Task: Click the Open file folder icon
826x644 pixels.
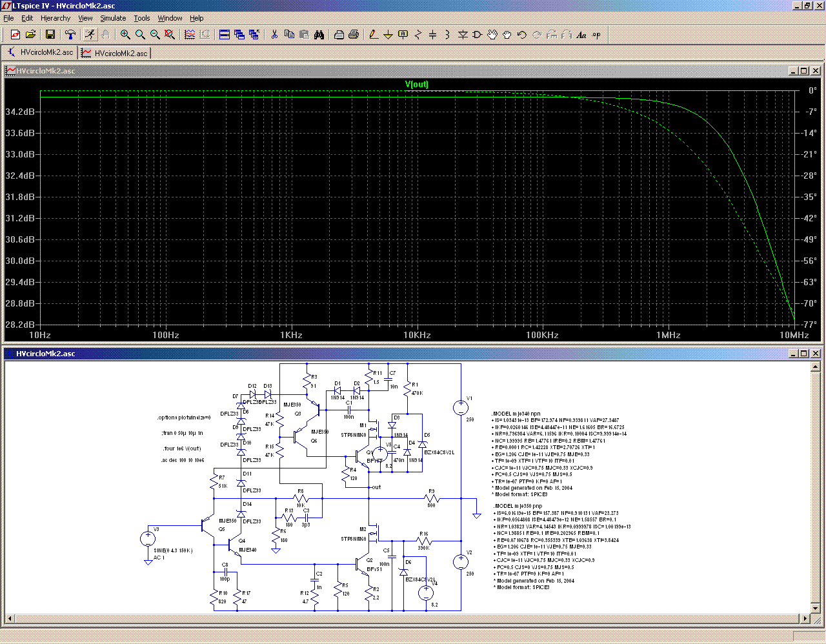Action: [x=30, y=35]
